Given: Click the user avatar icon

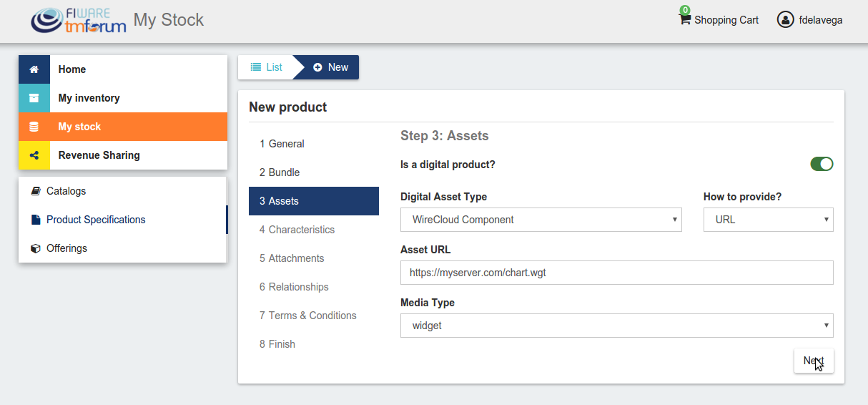Looking at the screenshot, I should click(785, 19).
